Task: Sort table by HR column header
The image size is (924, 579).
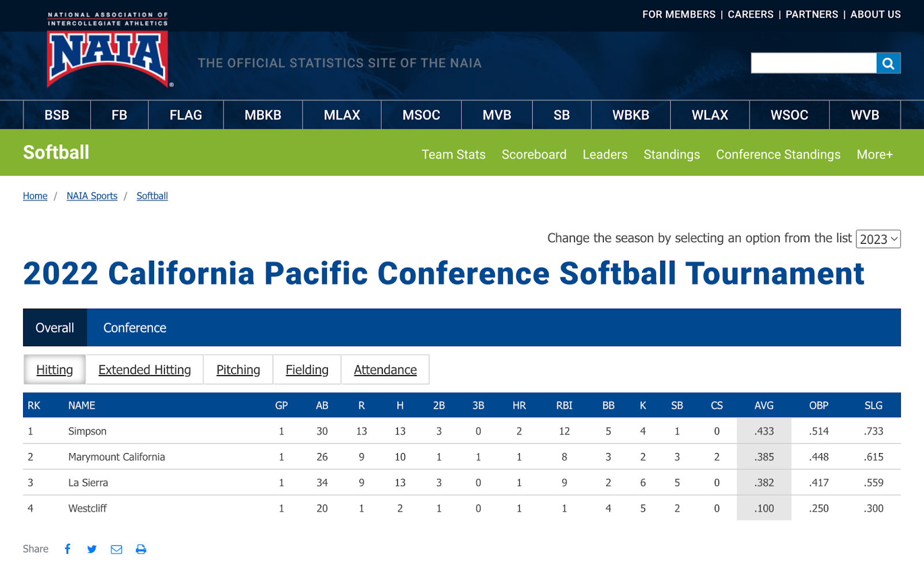Action: [x=519, y=406]
